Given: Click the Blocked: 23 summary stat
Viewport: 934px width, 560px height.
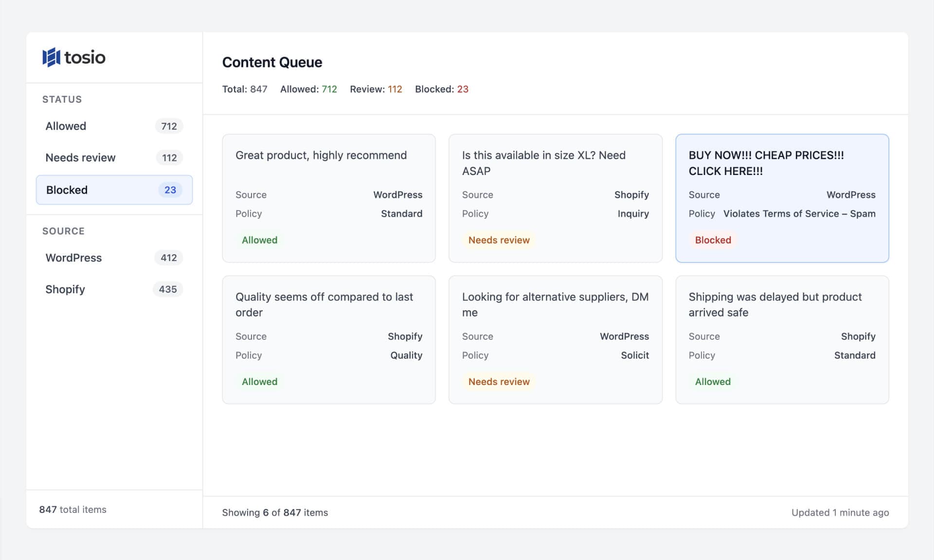Looking at the screenshot, I should [442, 89].
